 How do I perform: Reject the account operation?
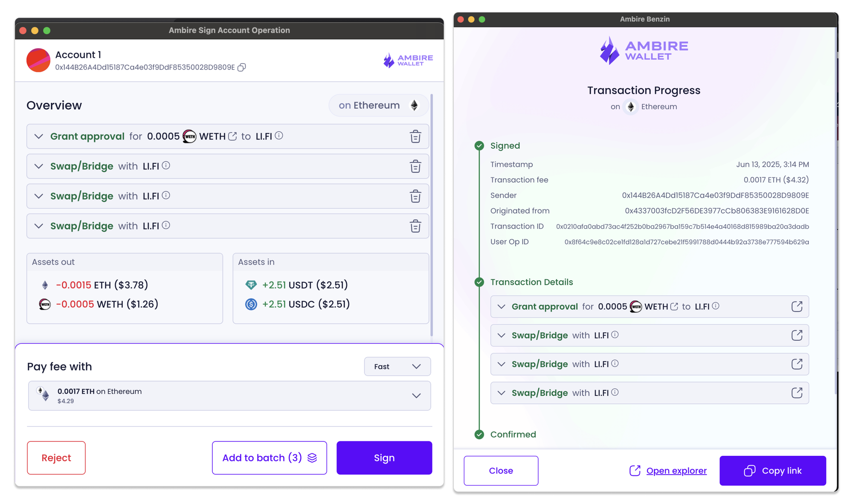point(56,458)
